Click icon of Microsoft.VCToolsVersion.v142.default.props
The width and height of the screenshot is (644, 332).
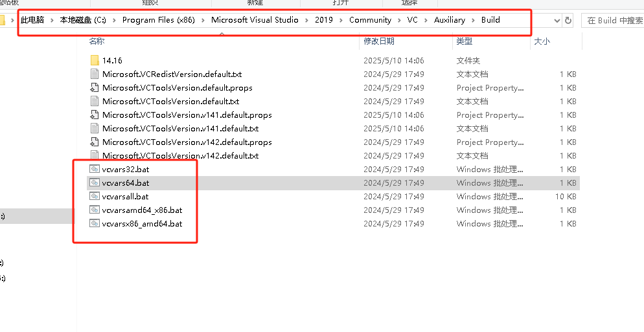click(95, 142)
